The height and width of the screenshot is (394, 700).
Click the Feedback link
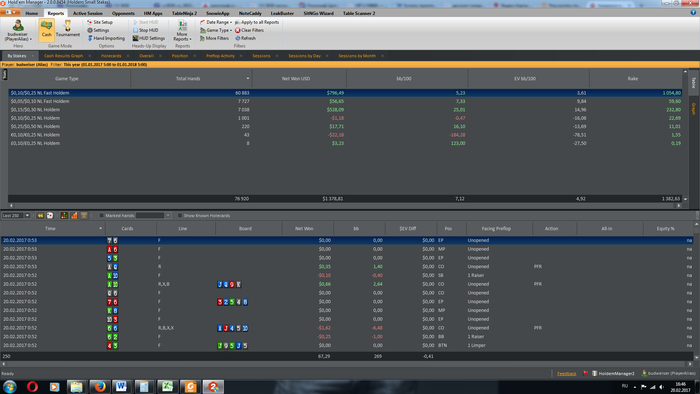point(567,373)
